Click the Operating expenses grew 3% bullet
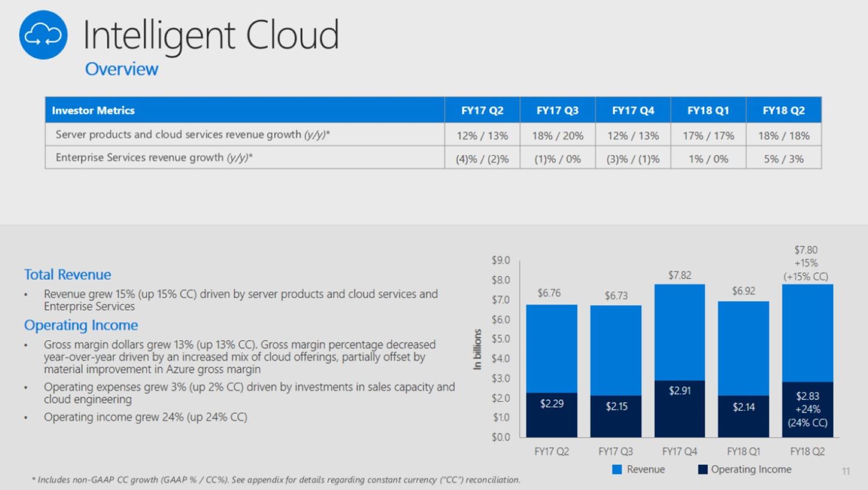Viewport: 868px width, 490px height. point(249,393)
